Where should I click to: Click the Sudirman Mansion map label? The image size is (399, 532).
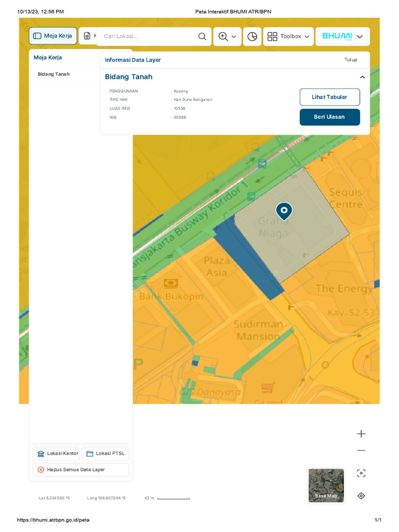(x=258, y=330)
